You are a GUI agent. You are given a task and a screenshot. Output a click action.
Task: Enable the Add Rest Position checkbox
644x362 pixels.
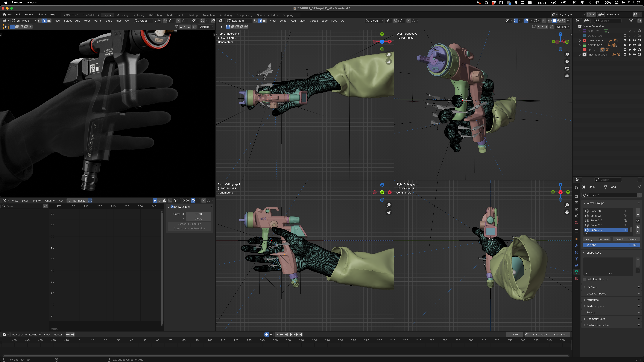[585, 279]
